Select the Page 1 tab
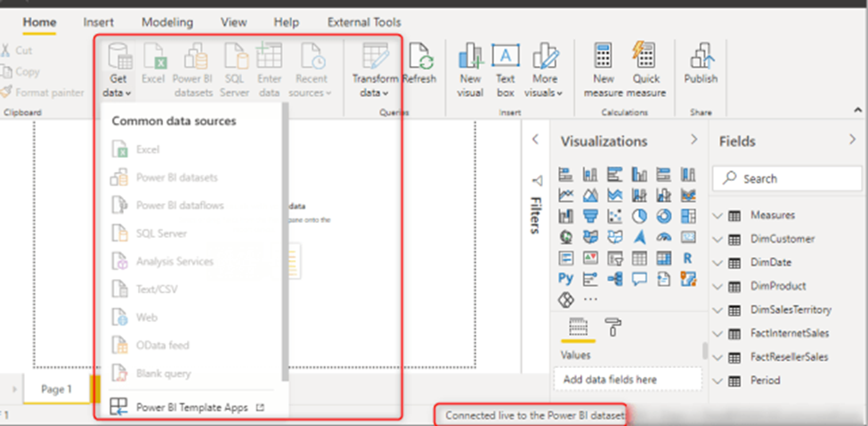 tap(56, 389)
